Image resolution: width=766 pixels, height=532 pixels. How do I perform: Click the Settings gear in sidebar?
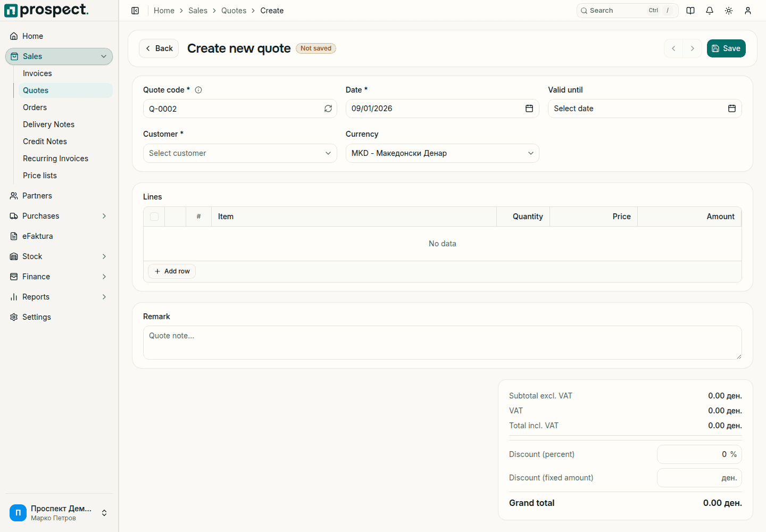(x=14, y=317)
